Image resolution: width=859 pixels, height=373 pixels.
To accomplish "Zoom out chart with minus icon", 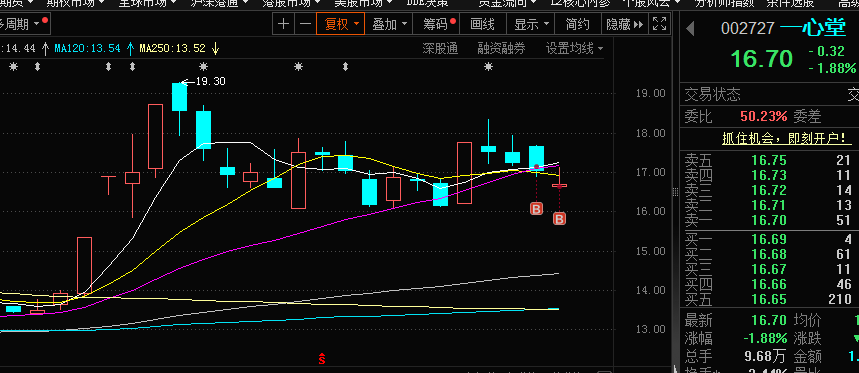I will click(x=306, y=24).
